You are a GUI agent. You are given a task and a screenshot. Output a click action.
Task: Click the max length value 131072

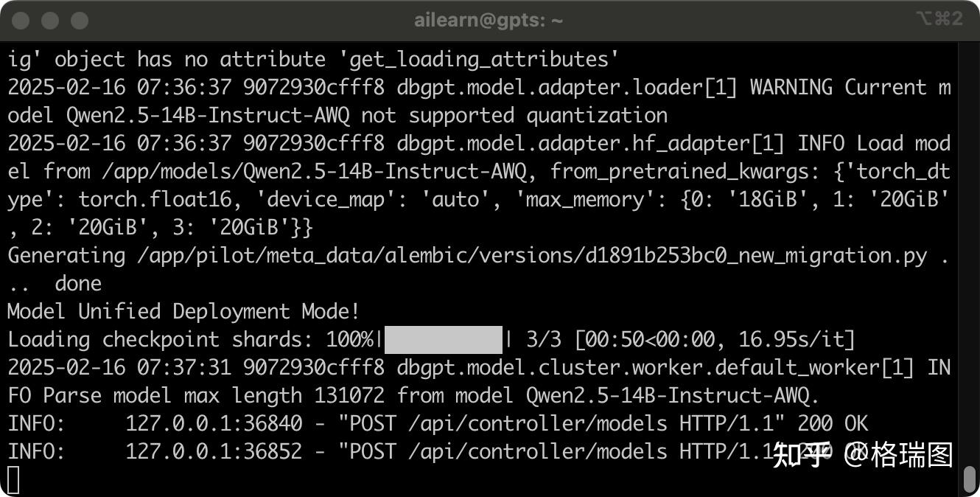(349, 396)
